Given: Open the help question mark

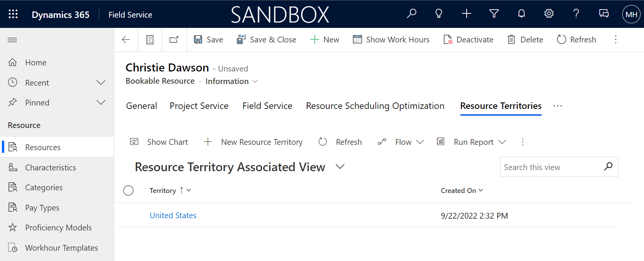Looking at the screenshot, I should (576, 14).
